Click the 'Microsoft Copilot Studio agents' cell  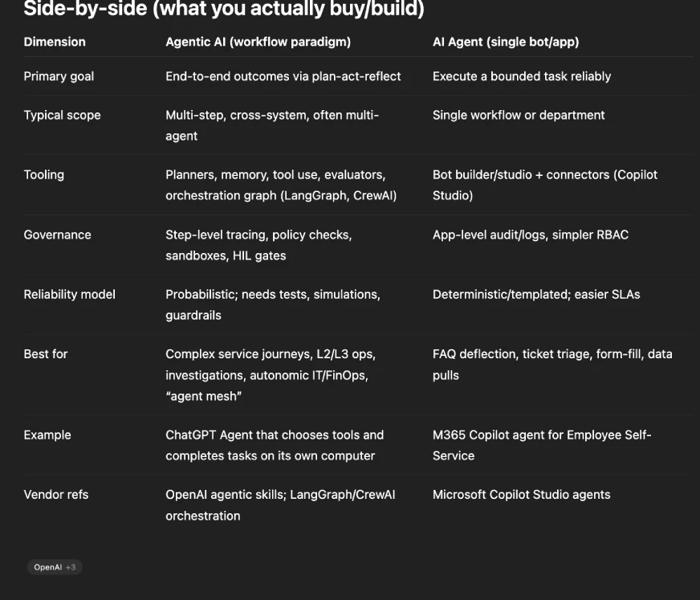pos(521,494)
